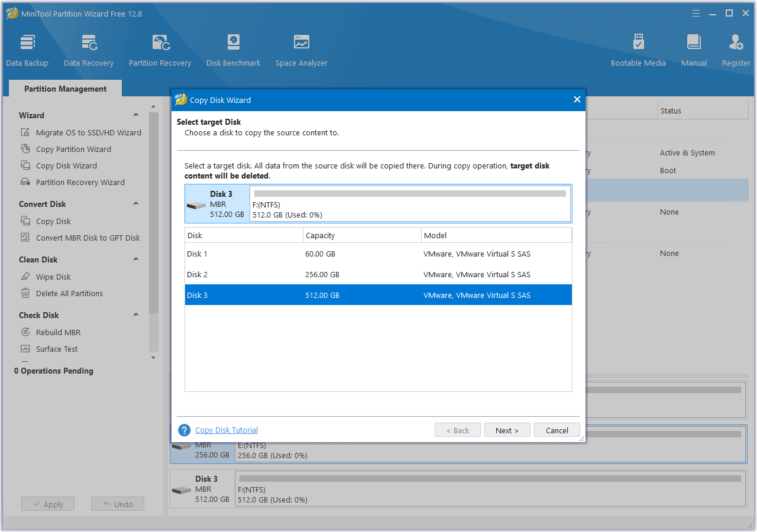Click the Next button in the wizard
The width and height of the screenshot is (757, 532).
507,430
